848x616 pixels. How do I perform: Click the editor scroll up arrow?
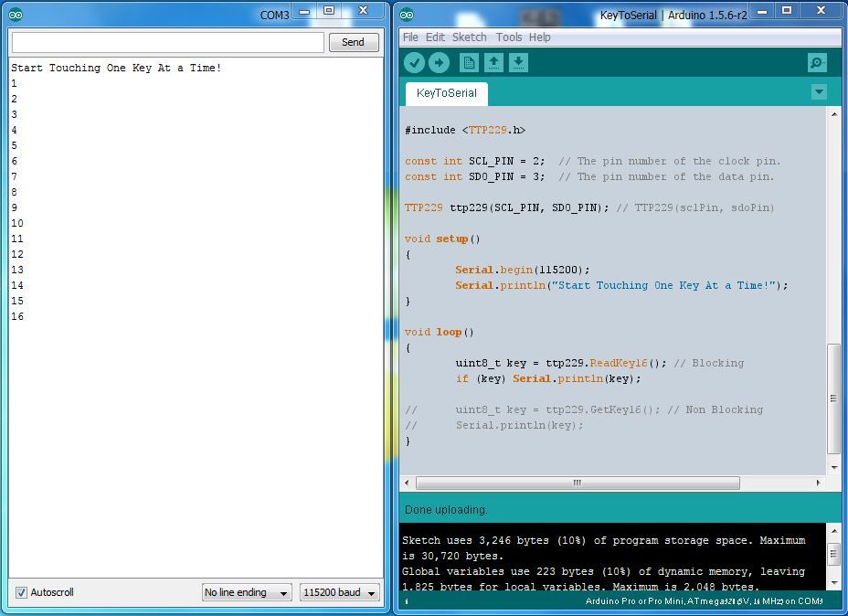pos(834,114)
